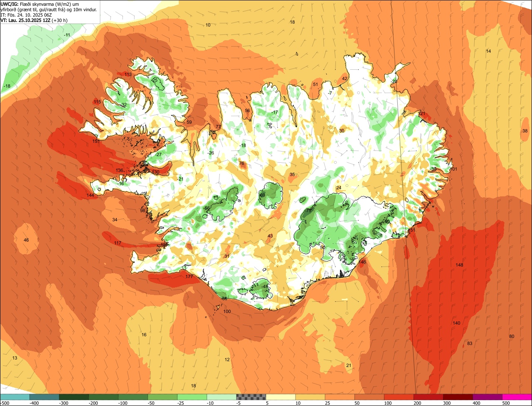Image resolution: width=532 pixels, height=406 pixels.
Task: Select the 14 value in the northeast sea
Action: [x=488, y=51]
